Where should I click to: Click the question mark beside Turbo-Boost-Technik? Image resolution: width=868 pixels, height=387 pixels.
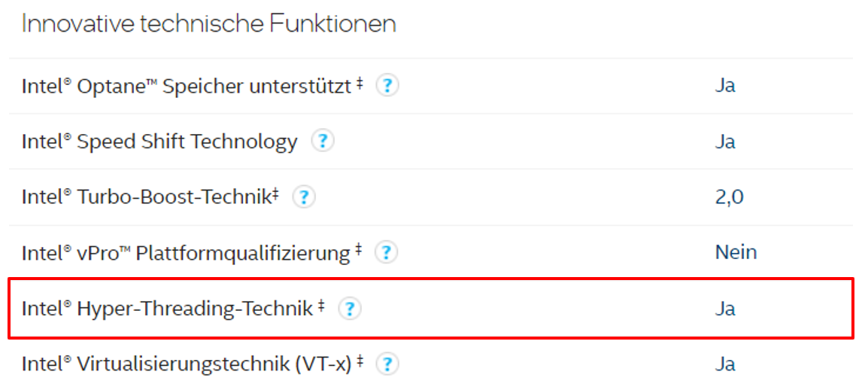303,198
